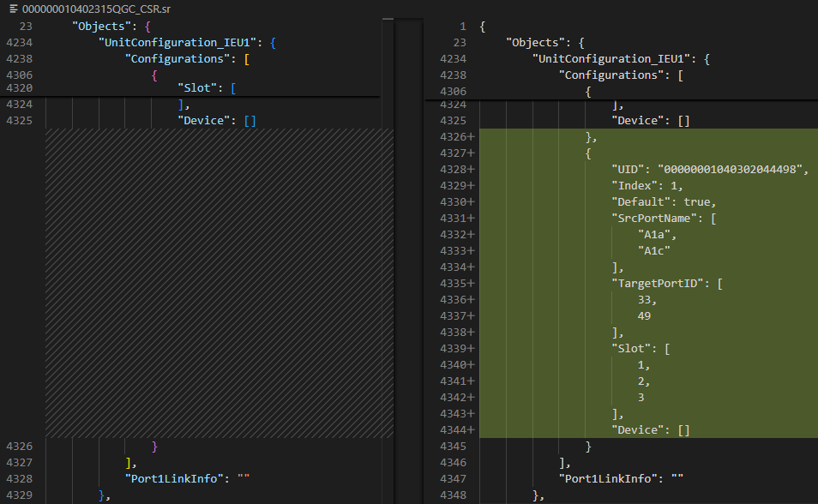The image size is (818, 504).
Task: Click the plus marker on line 4328
Action: point(470,170)
